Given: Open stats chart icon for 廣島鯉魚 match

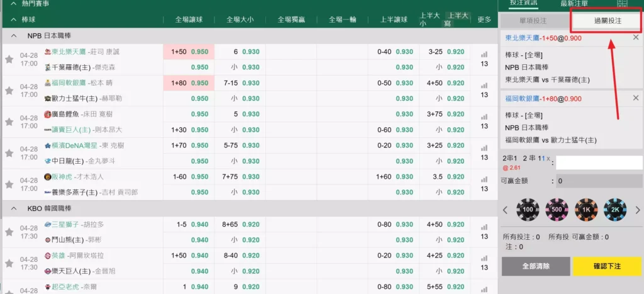Looking at the screenshot, I should tap(484, 116).
